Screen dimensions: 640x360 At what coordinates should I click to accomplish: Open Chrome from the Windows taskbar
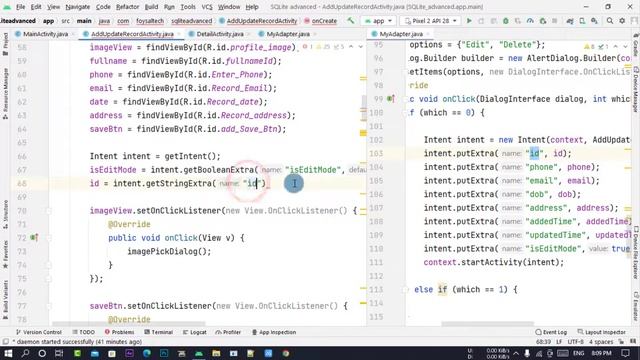click(x=286, y=353)
